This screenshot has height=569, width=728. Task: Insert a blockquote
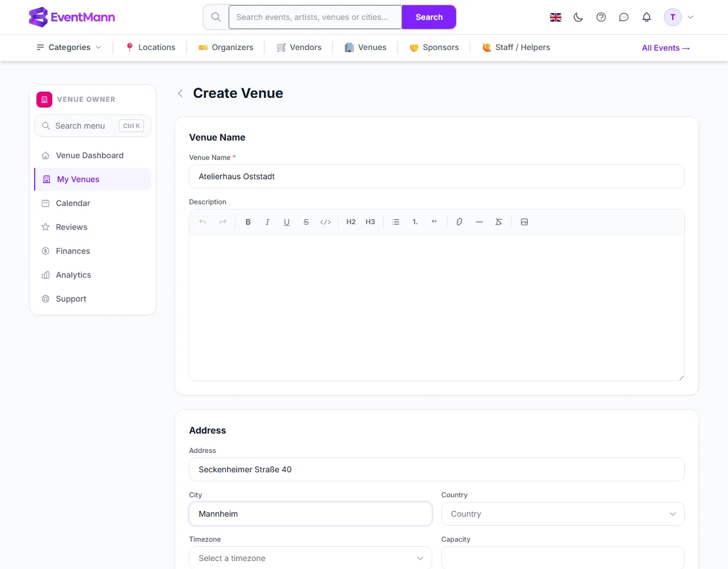[435, 222]
